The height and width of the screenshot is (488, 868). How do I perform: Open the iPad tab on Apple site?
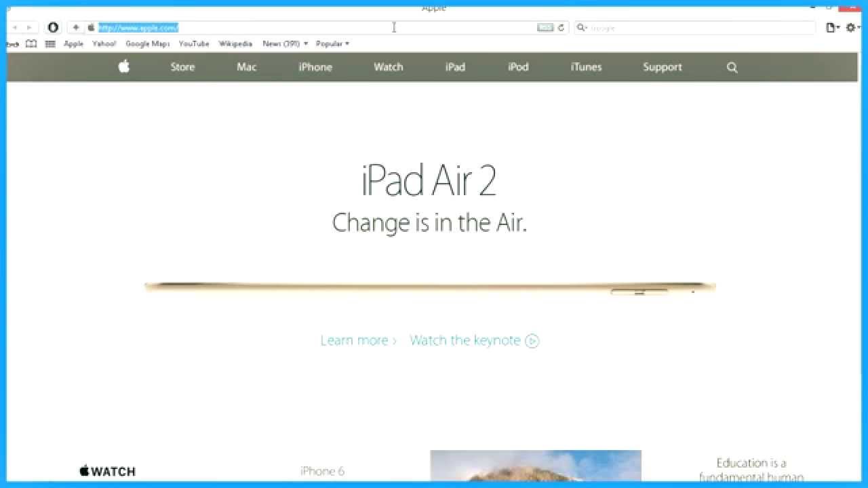pyautogui.click(x=455, y=67)
